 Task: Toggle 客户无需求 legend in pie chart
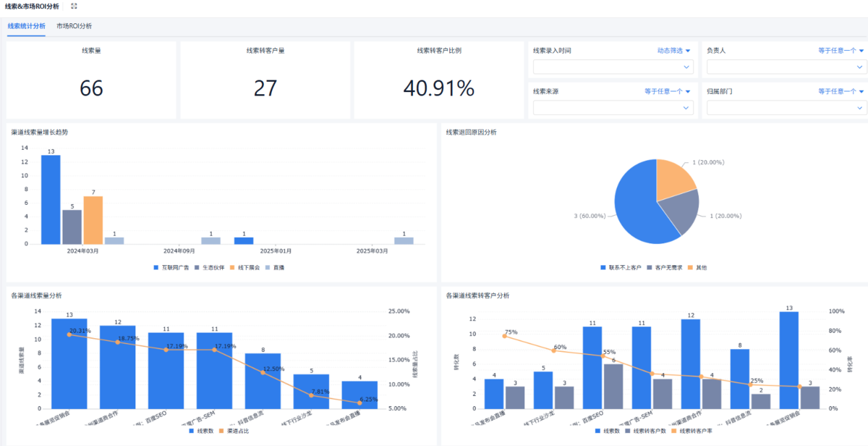click(x=666, y=267)
